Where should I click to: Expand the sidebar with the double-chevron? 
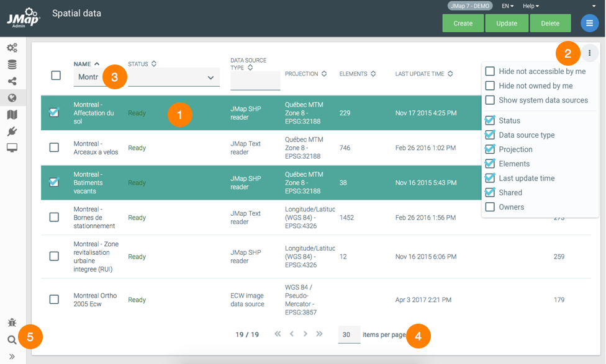12,357
